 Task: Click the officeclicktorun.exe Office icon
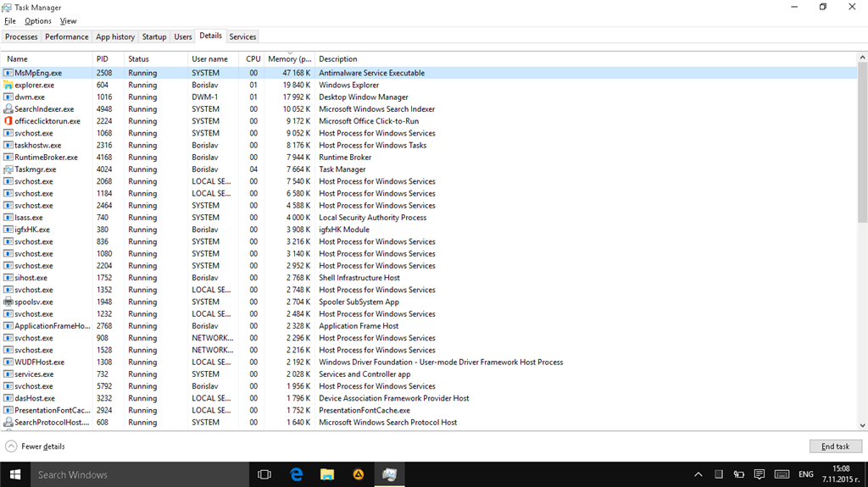click(x=8, y=121)
